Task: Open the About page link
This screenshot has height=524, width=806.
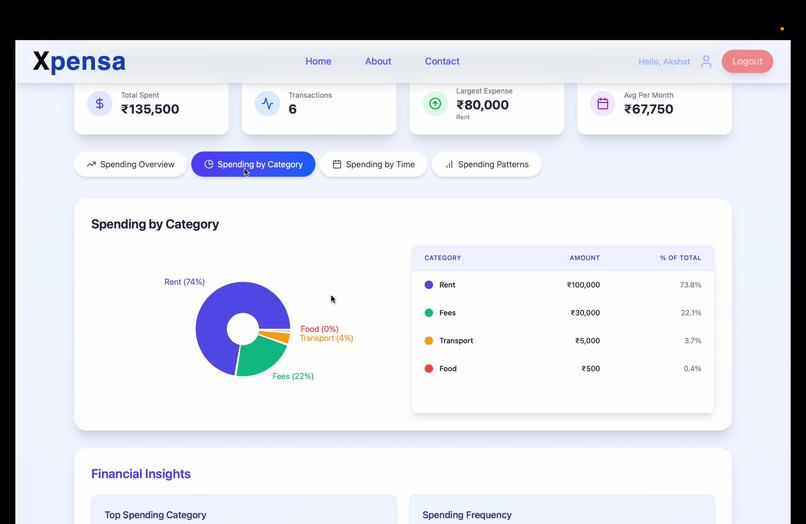Action: tap(378, 61)
